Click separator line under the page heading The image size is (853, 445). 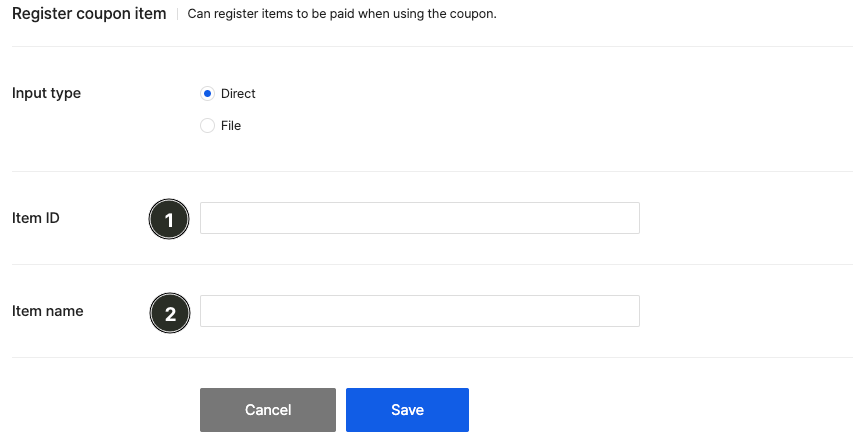[432, 47]
